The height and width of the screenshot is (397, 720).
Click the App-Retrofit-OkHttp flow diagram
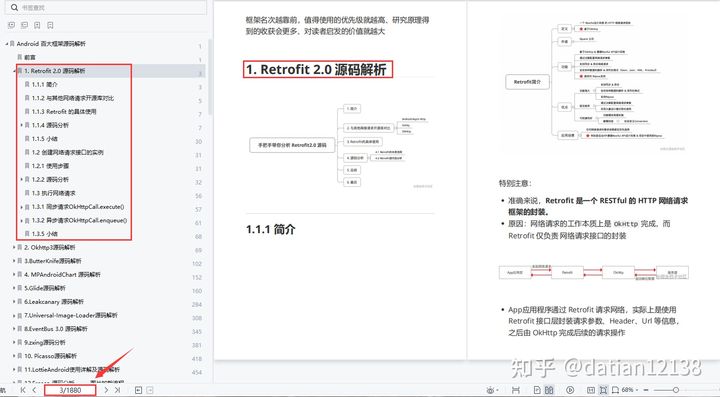coord(594,272)
